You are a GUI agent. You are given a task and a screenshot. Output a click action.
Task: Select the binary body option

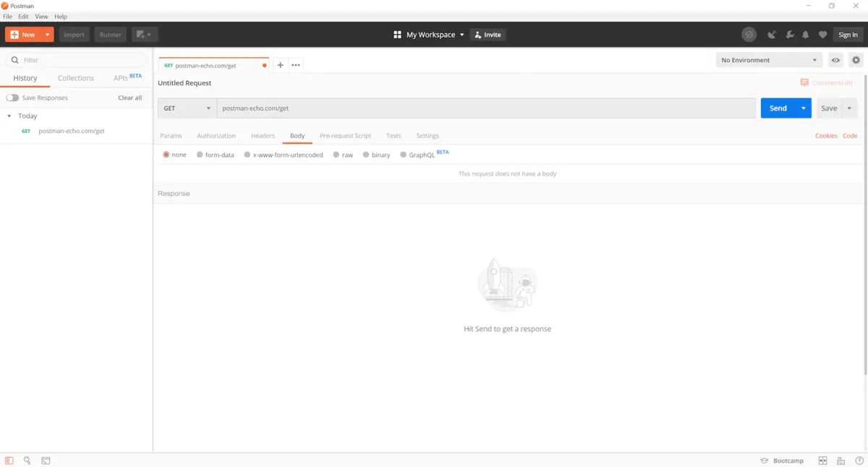tap(366, 155)
